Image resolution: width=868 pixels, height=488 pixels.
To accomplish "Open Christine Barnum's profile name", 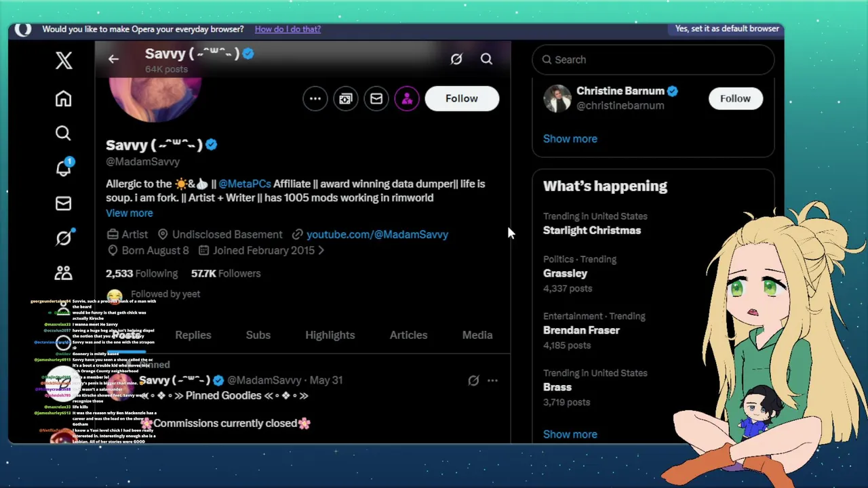I will pos(620,91).
